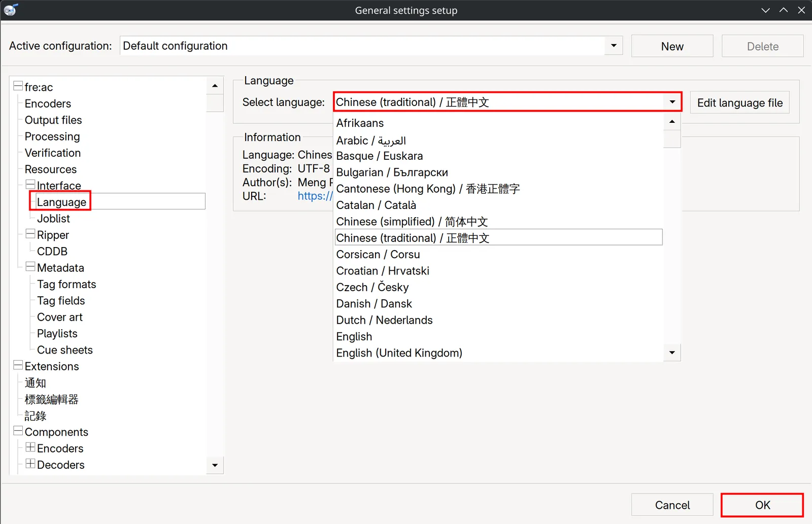Select Basque / Euskara language option
The height and width of the screenshot is (524, 812).
pos(499,156)
